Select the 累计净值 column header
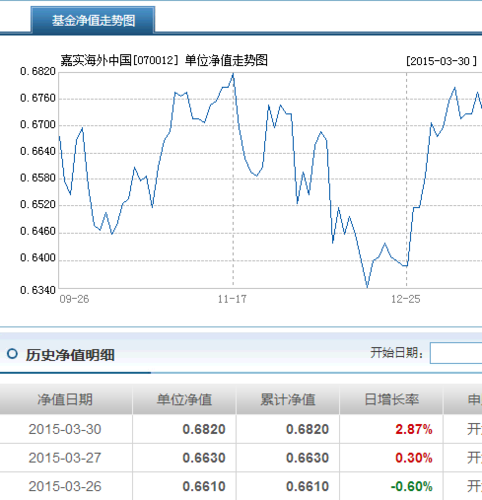Viewport: 482px width, 500px height. [288, 399]
